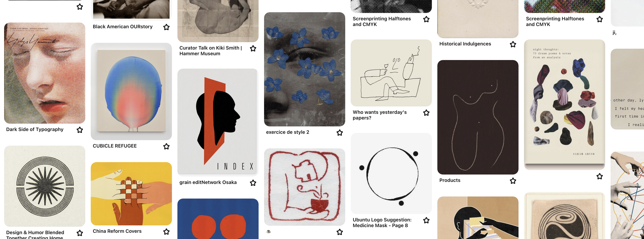The image size is (644, 239).
Task: Open the CUBICLE REFUGEE title link
Action: coord(115,146)
